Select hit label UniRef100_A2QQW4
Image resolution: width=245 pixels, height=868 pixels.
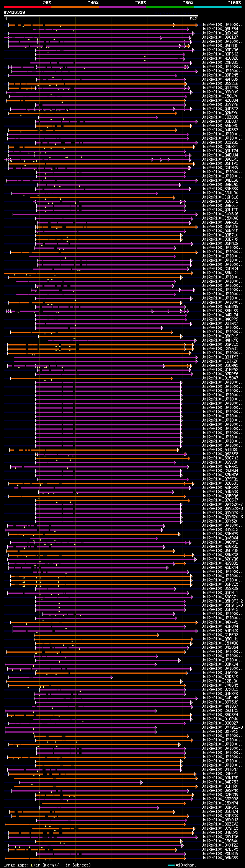pyautogui.click(x=220, y=101)
